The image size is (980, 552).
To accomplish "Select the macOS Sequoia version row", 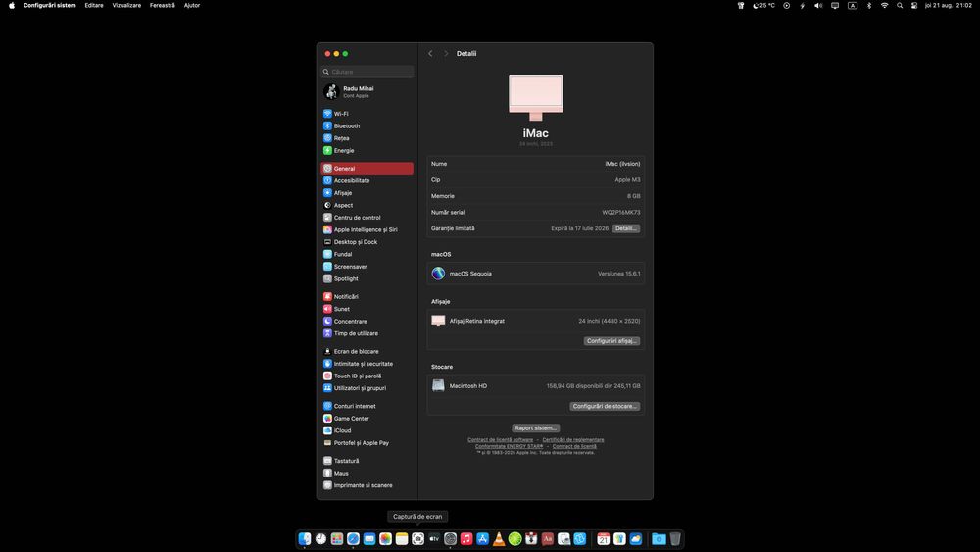I will coord(536,274).
